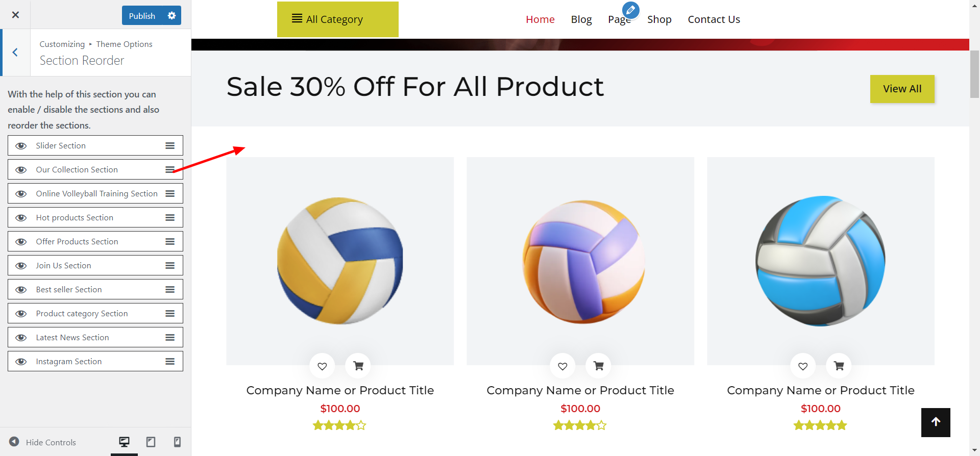This screenshot has height=456, width=980.
Task: Click the View All button
Action: click(x=902, y=89)
